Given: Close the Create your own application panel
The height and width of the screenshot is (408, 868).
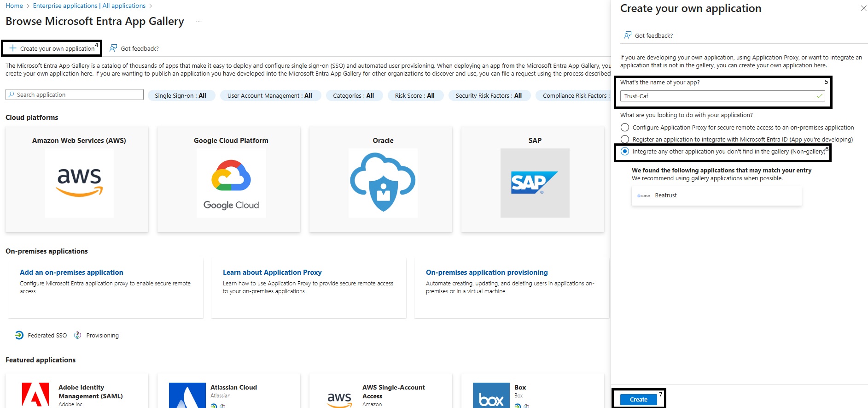Looking at the screenshot, I should click(x=863, y=8).
